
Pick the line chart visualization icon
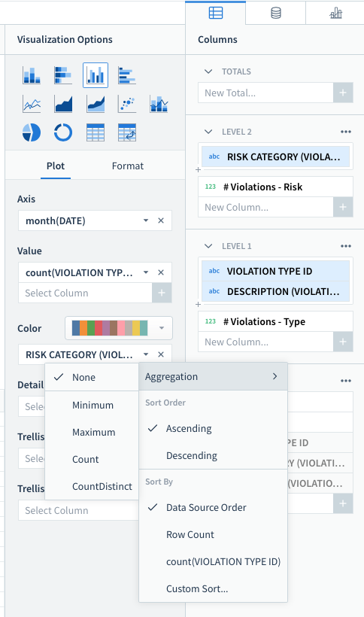coord(32,104)
